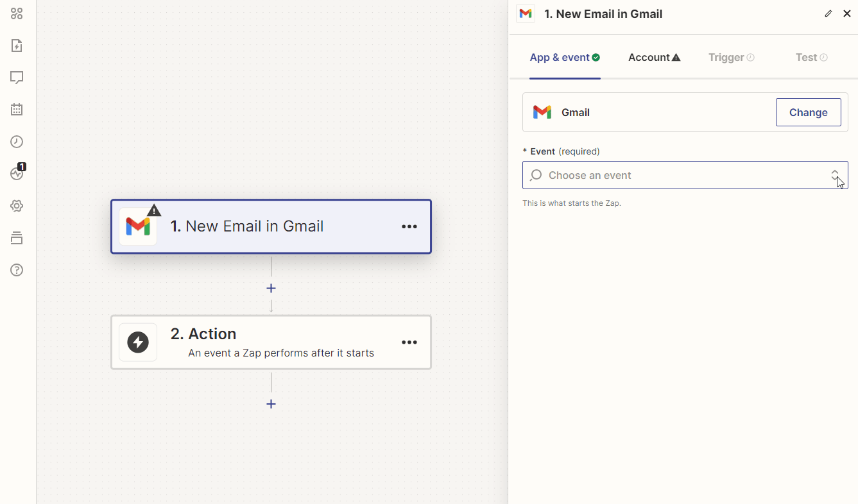Screen dimensions: 858x504
Task: Click the Gmail icon in panel header
Action: coord(526,13)
